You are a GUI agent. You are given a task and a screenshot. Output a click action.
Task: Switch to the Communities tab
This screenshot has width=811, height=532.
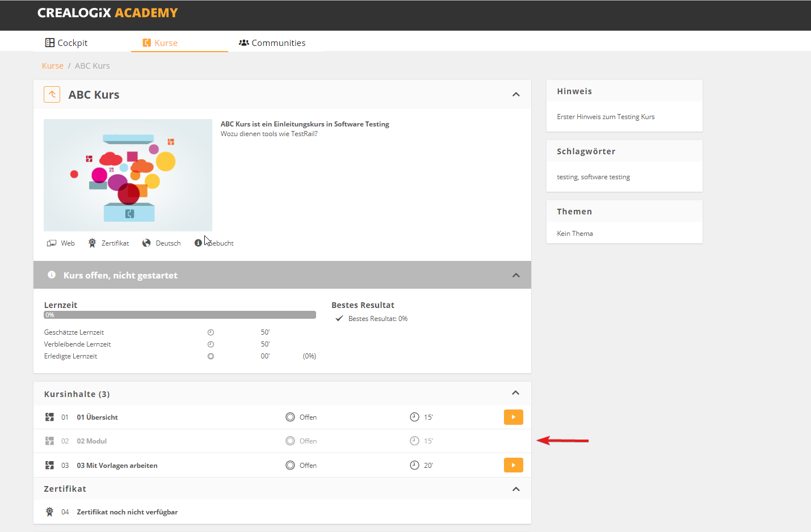[272, 43]
